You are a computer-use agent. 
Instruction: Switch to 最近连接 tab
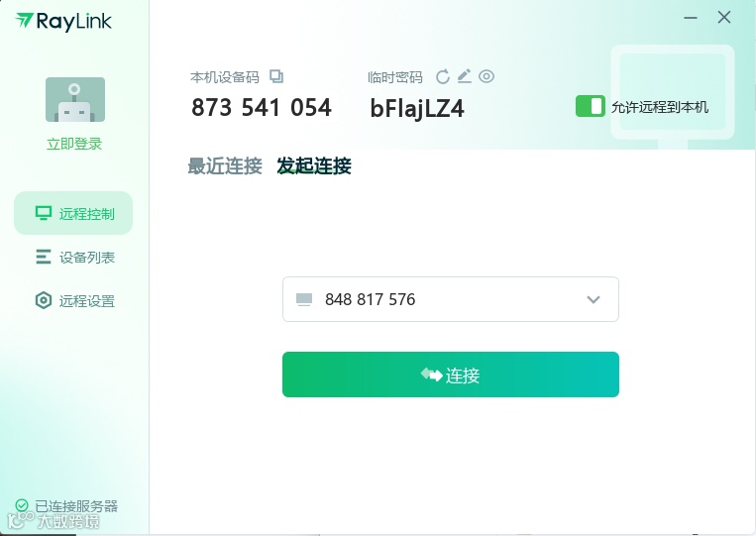[225, 165]
